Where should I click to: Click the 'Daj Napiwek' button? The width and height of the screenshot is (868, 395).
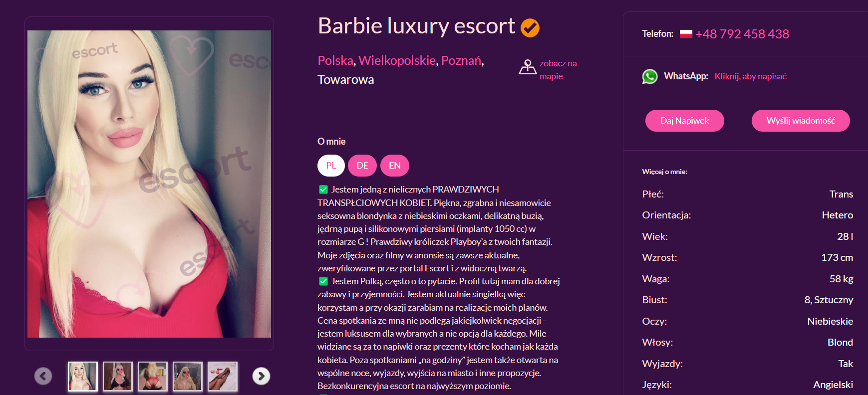point(685,121)
